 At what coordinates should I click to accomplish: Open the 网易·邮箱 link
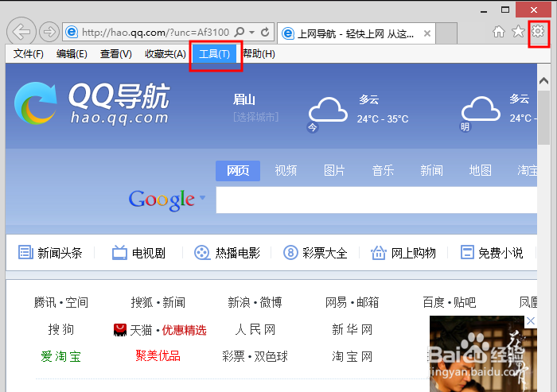pyautogui.click(x=352, y=302)
